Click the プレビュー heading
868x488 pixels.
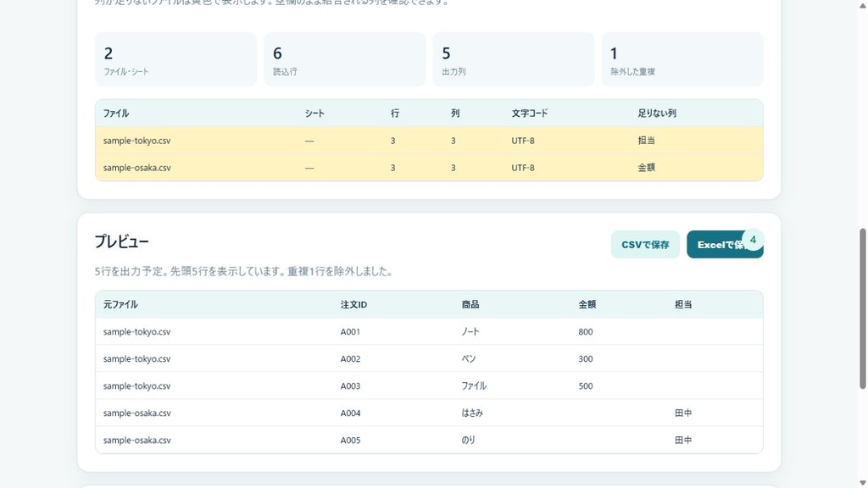(x=122, y=241)
